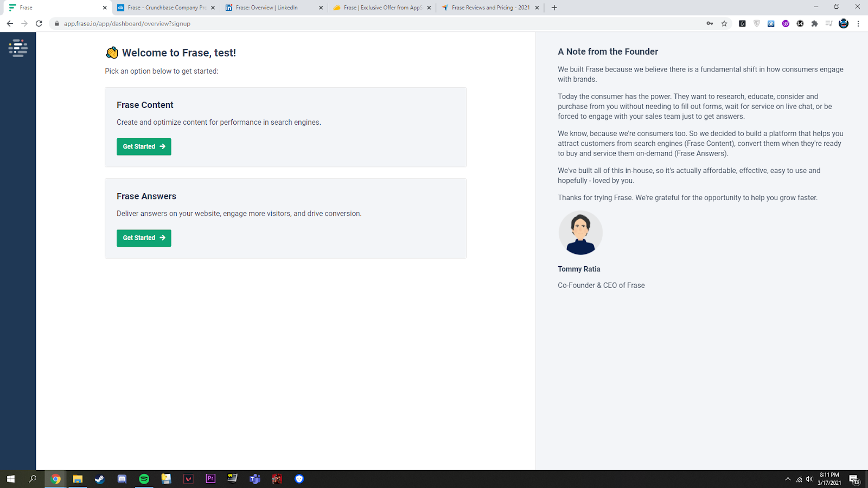Open Microsoft Teams from the taskbar
The width and height of the screenshot is (868, 488).
tap(255, 479)
